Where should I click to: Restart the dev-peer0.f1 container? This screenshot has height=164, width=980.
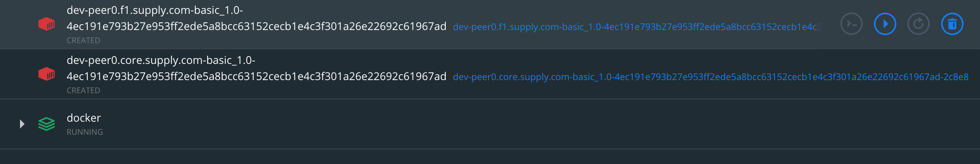(918, 24)
